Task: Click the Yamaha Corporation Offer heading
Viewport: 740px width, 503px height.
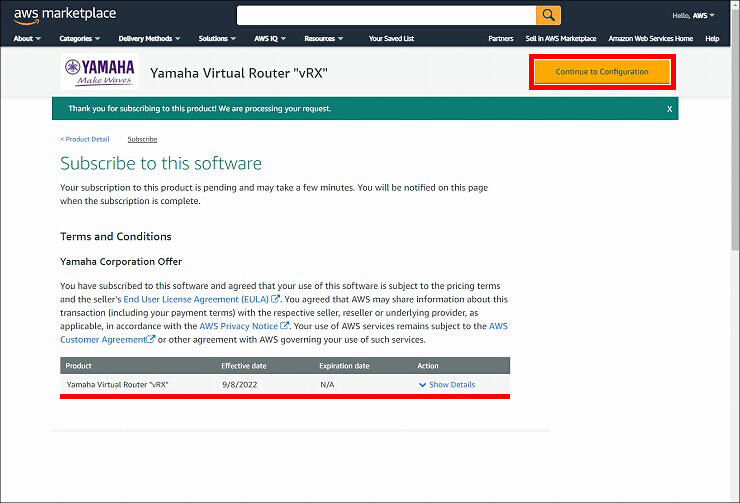Action: click(121, 261)
